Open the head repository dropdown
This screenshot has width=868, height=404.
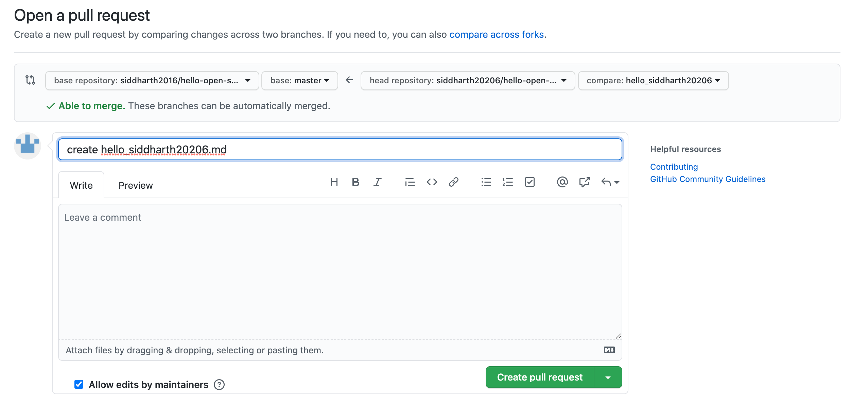coord(468,81)
